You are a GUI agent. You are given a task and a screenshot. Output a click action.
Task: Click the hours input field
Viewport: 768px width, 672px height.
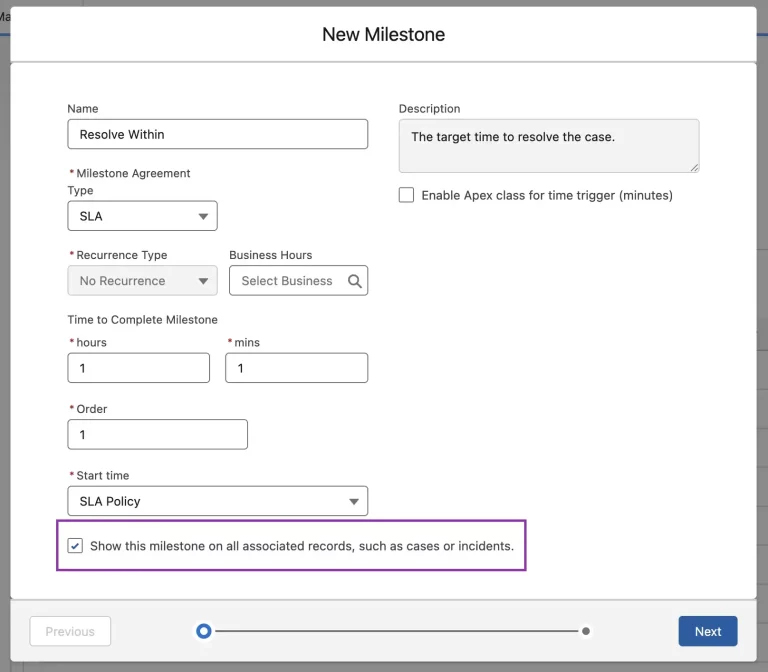click(x=138, y=368)
